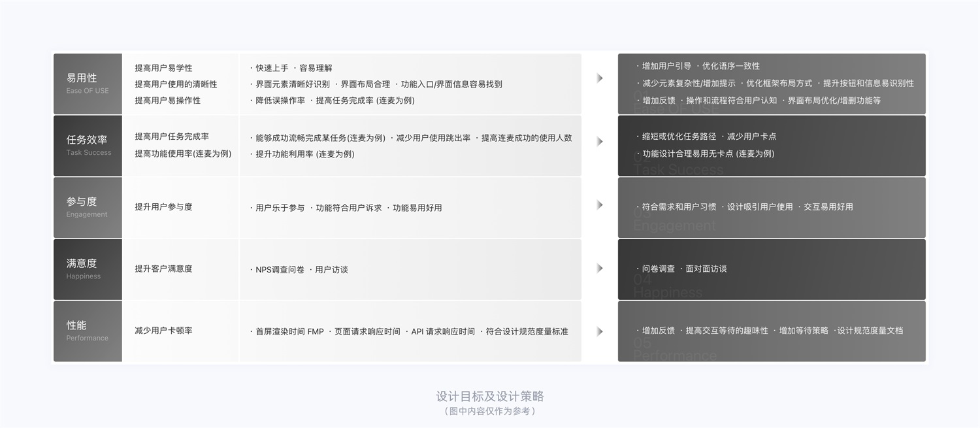Image resolution: width=980 pixels, height=428 pixels.
Task: Open the 满意度 Happiness section
Action: pyautogui.click(x=87, y=268)
